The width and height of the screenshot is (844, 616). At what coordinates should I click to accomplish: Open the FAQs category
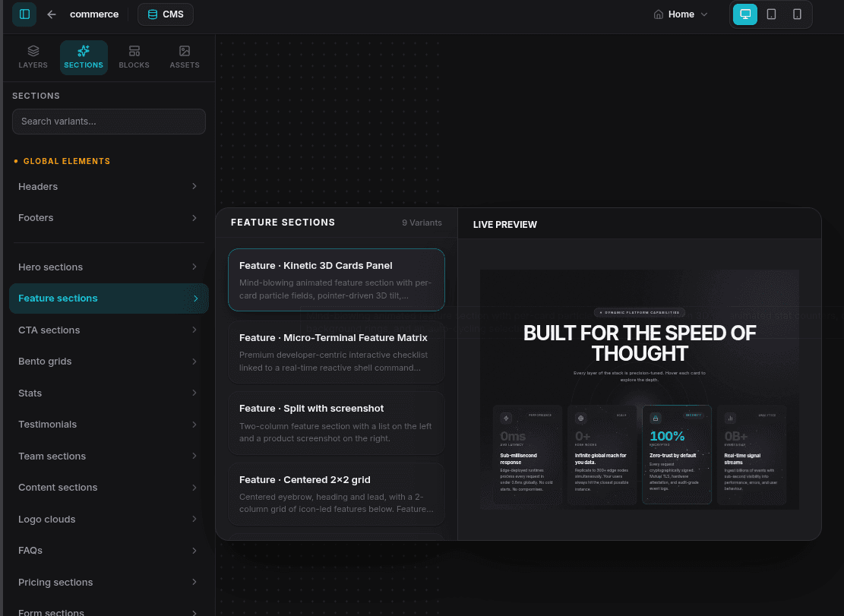(109, 551)
